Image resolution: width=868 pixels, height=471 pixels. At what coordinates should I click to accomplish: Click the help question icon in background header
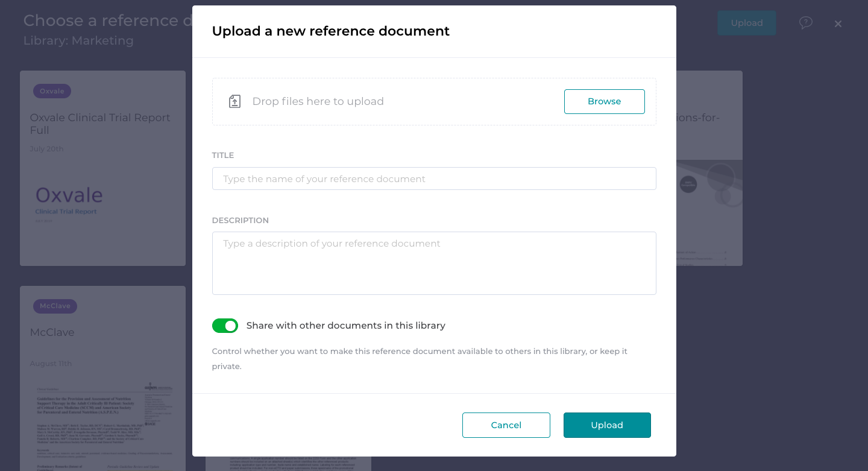click(806, 23)
